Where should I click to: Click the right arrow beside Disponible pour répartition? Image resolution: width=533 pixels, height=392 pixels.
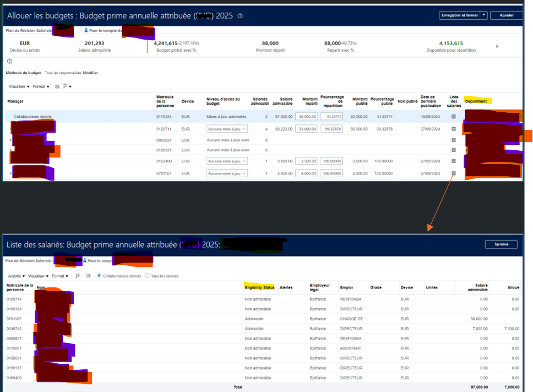point(497,46)
